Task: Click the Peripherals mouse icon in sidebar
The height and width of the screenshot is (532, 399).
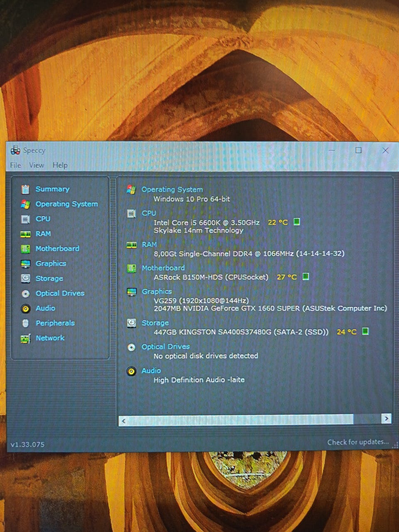Action: (x=25, y=323)
